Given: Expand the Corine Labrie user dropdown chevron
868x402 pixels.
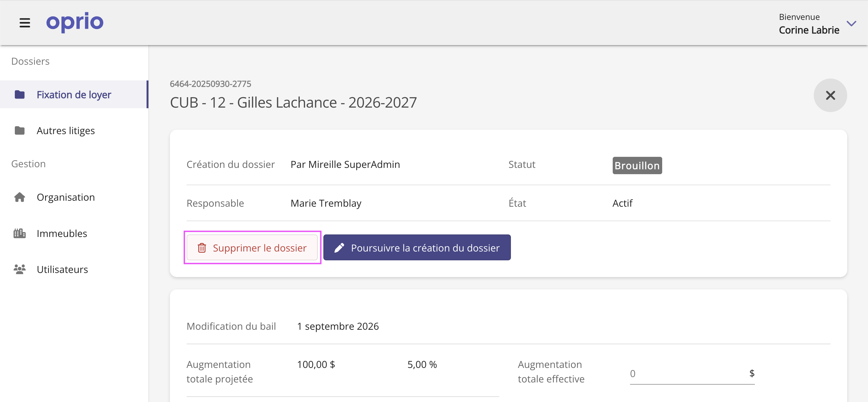Looking at the screenshot, I should tap(851, 24).
